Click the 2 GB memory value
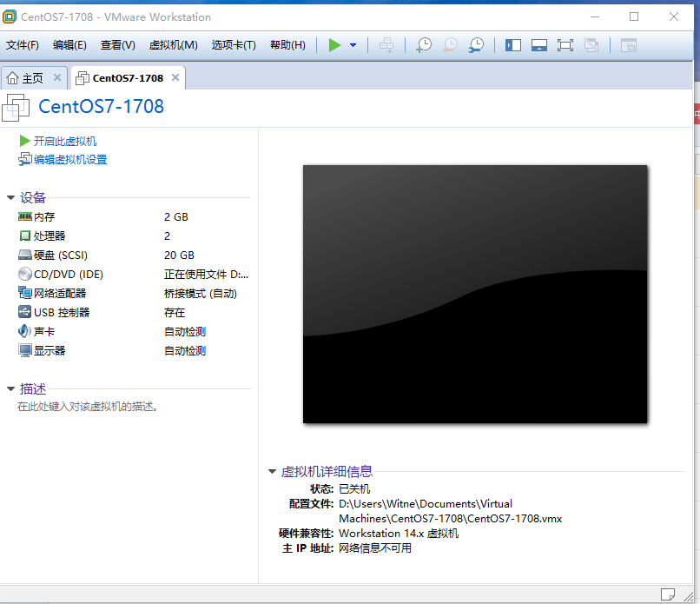Screen dimensions: 700x604 pyautogui.click(x=176, y=217)
